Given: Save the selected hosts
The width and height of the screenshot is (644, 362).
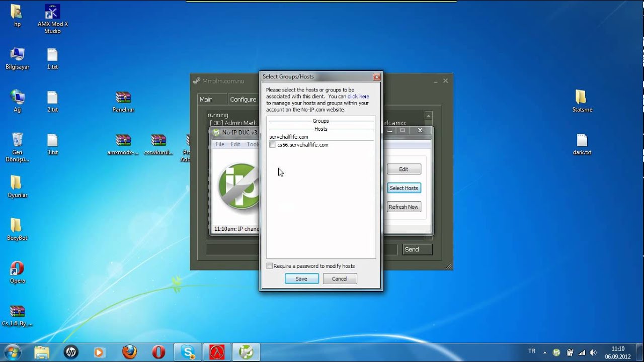Looking at the screenshot, I should pos(301,279).
